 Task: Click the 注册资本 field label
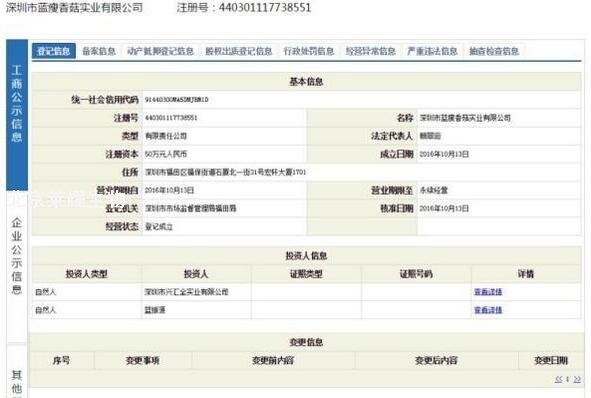pyautogui.click(x=122, y=154)
